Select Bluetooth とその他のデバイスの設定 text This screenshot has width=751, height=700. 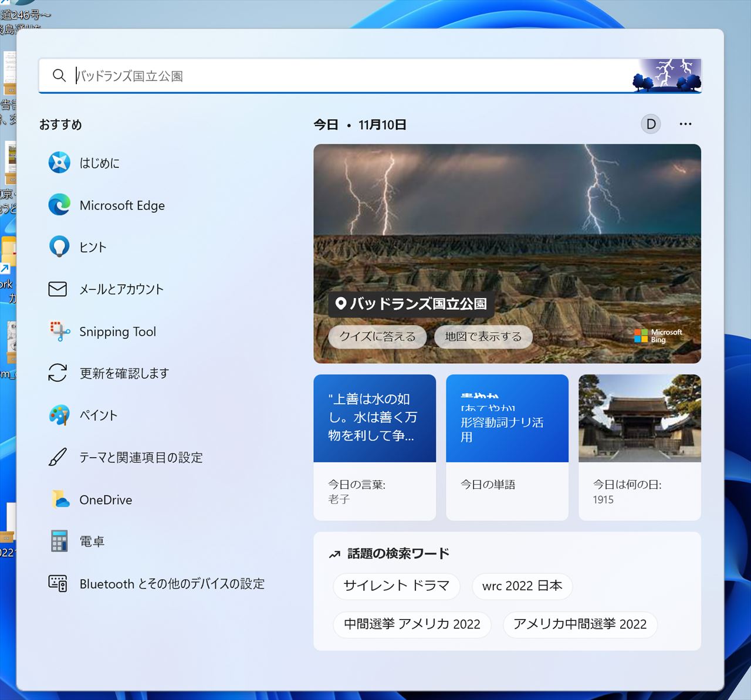tap(172, 584)
